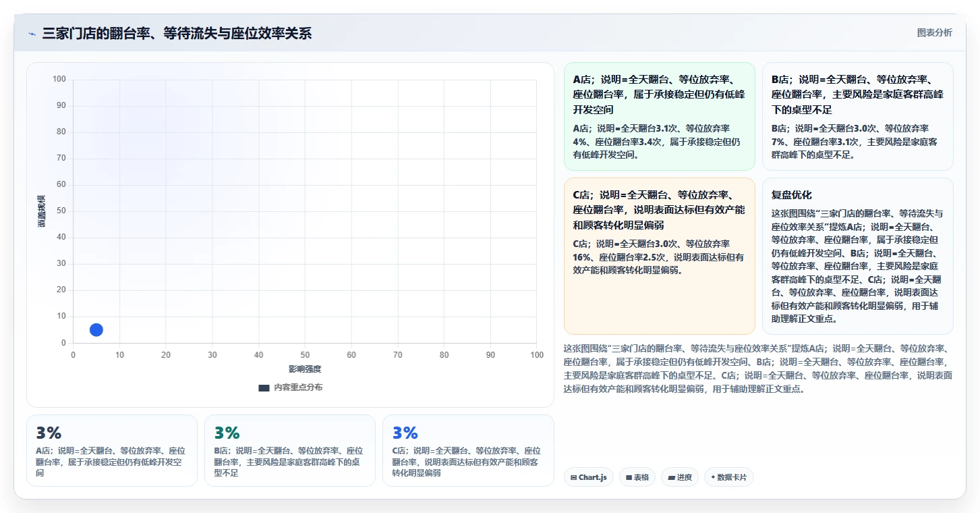Click the A店 stat card description text
This screenshot has width=980, height=513.
click(111, 462)
